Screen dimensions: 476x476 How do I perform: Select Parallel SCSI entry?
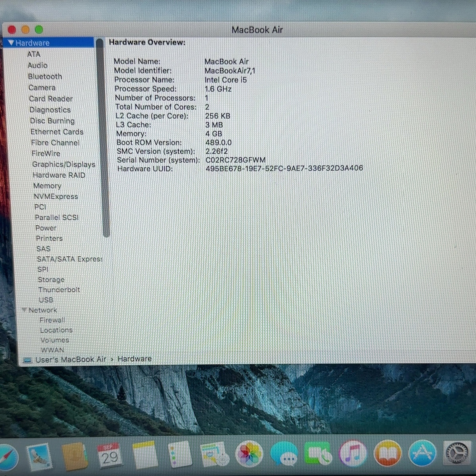click(x=57, y=217)
